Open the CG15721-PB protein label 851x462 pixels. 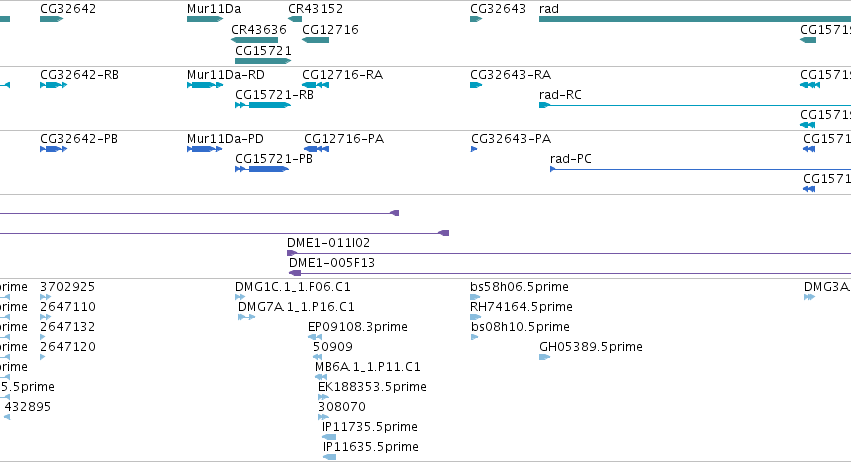(x=274, y=159)
